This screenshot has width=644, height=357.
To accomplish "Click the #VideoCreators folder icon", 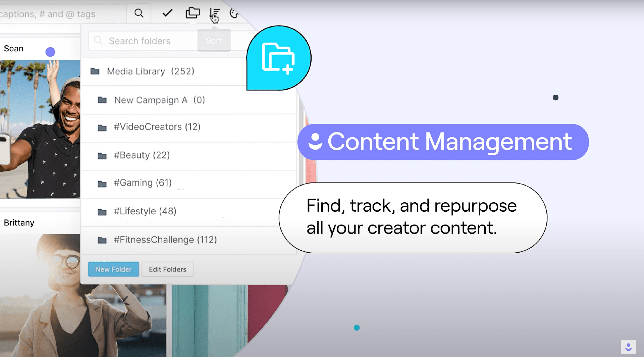I will [x=102, y=128].
